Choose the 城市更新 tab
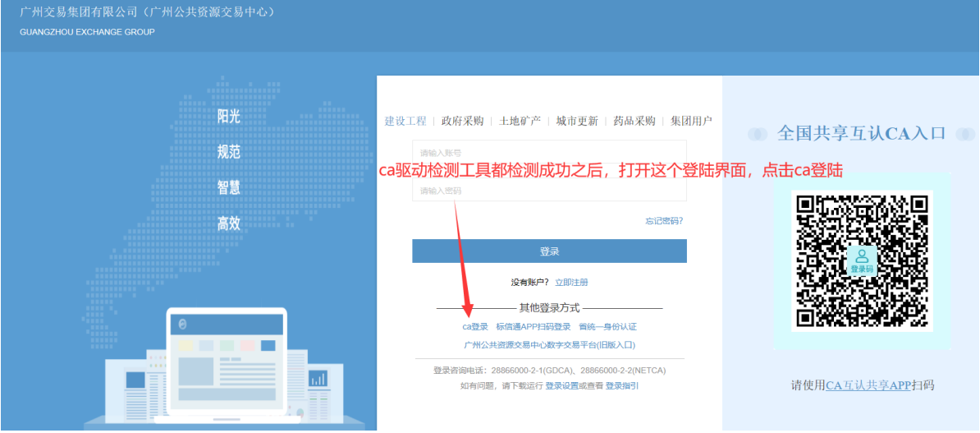Screen dimensions: 980x433 click(576, 121)
